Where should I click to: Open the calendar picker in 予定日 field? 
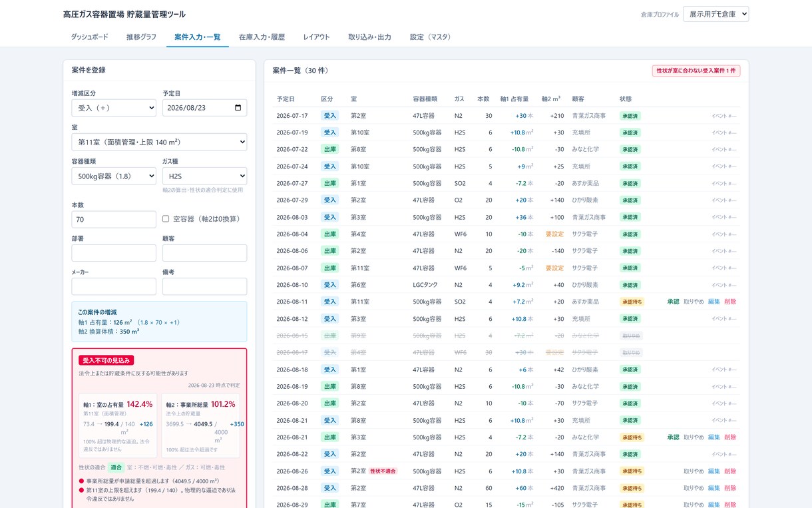coord(238,108)
